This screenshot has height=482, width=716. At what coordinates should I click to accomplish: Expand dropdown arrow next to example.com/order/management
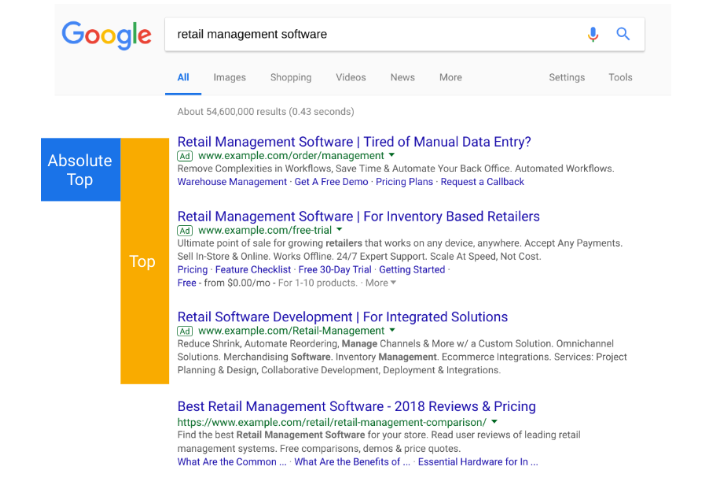click(x=392, y=155)
